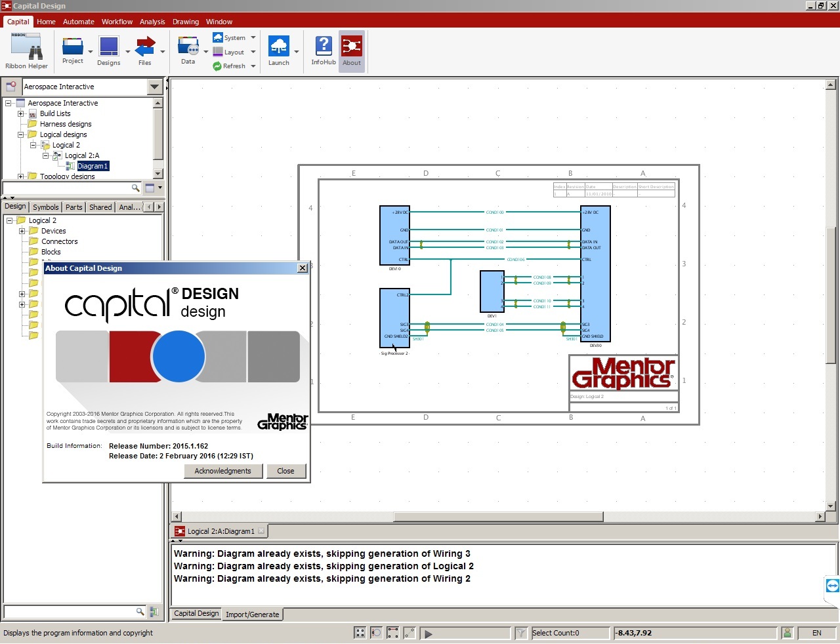Viewport: 840px width, 644px height.
Task: Open the Aerospace Interactive project dropdown
Action: (155, 87)
